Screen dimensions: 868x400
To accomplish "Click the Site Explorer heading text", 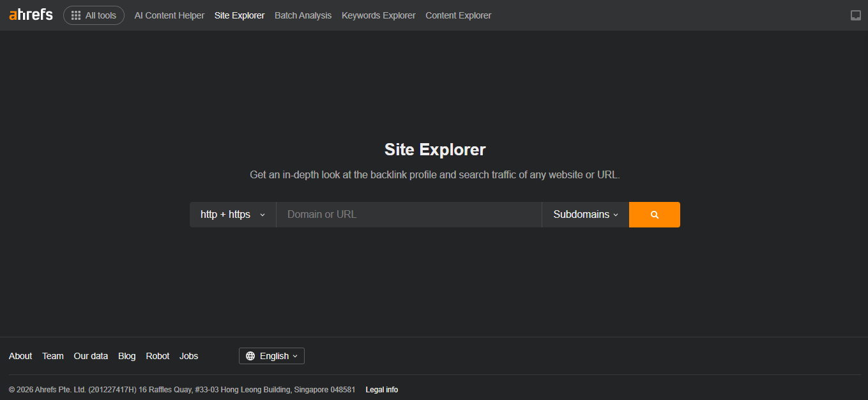I will pos(435,150).
